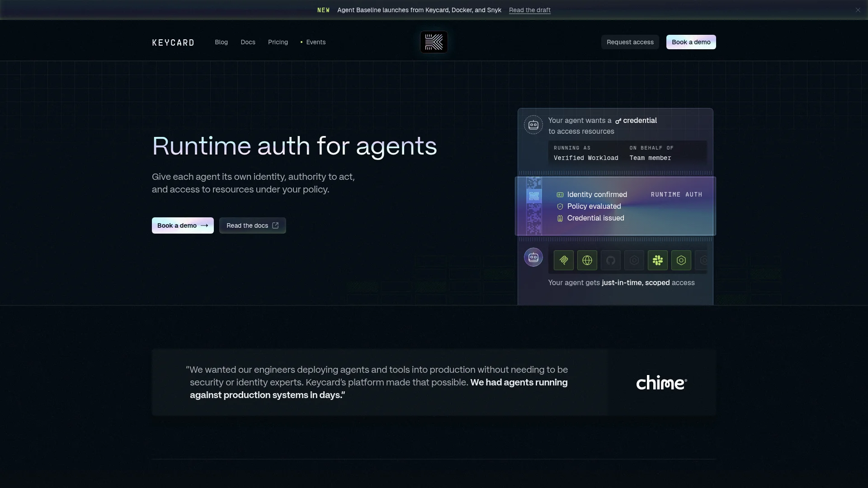868x488 pixels.
Task: Click the hero Book a demo arrow button
Action: pyautogui.click(x=183, y=225)
